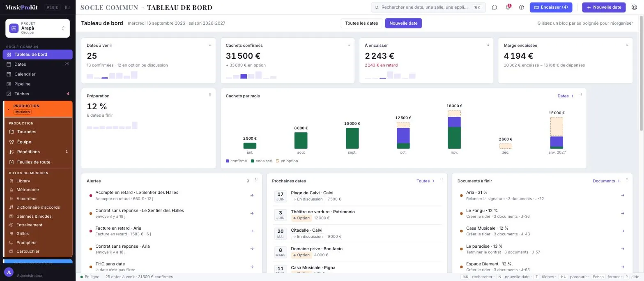Viewport: 644px width, 281px height.
Task: Grab the Dates à venir card handle
Action: (210, 44)
